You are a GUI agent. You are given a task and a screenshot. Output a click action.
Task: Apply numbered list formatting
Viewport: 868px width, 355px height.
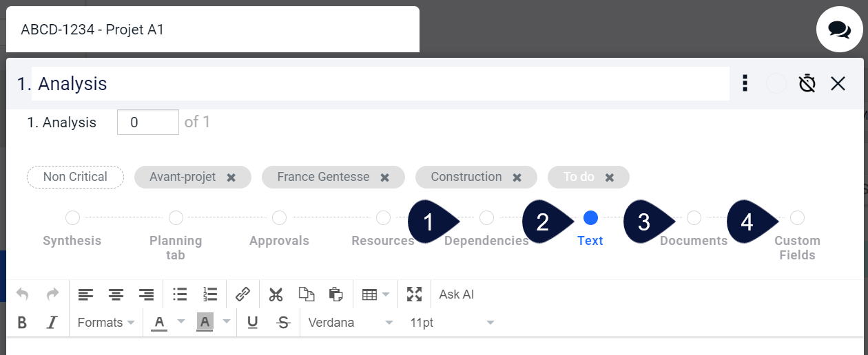210,294
